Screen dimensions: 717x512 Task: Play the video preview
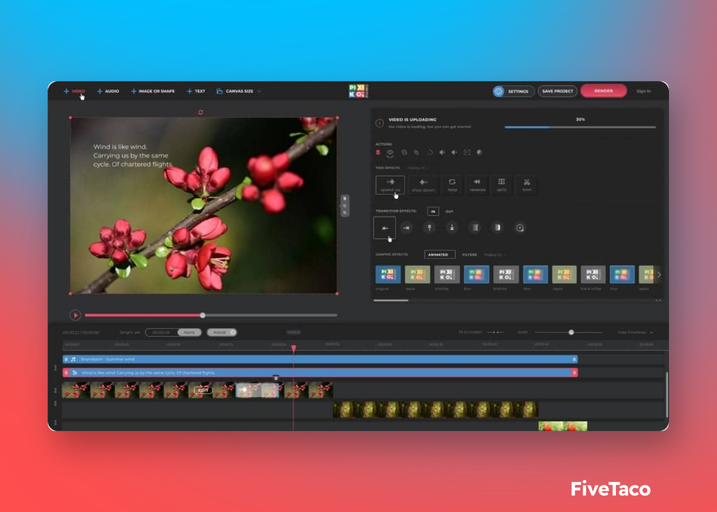[x=75, y=315]
